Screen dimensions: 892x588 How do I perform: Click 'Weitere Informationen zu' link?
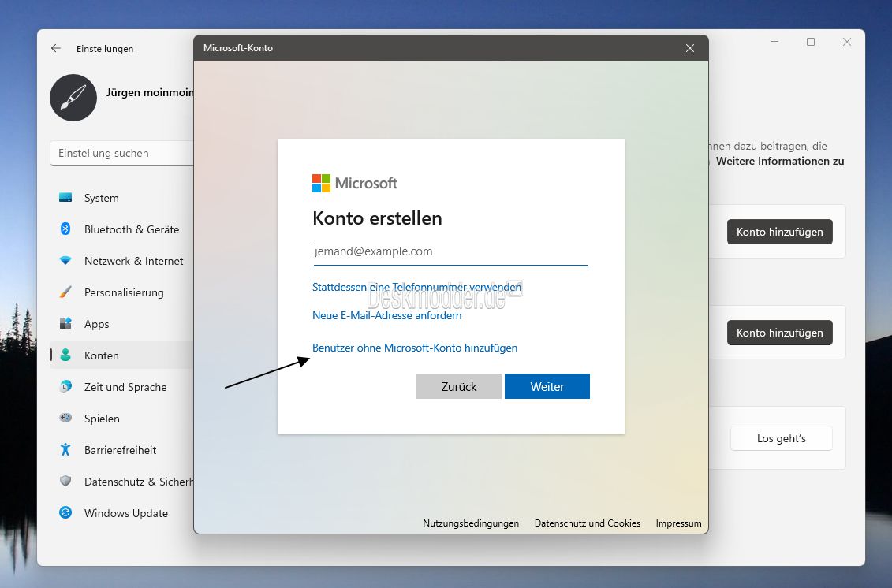coord(780,161)
